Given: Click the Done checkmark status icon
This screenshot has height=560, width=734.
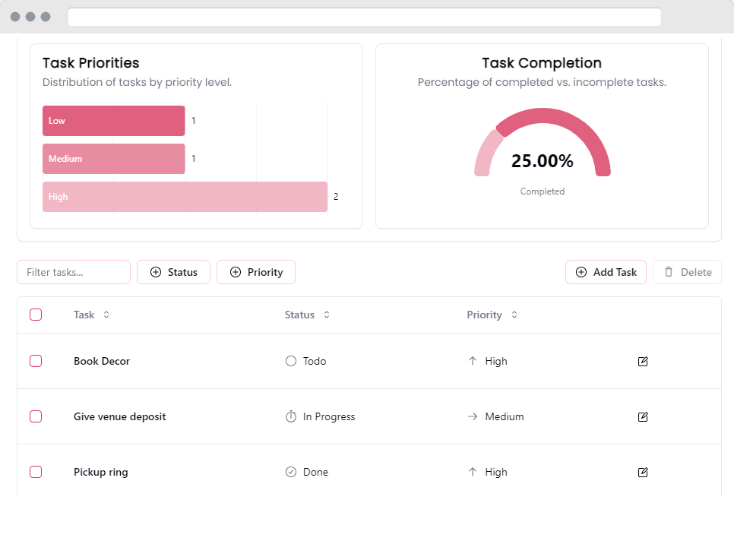Looking at the screenshot, I should 290,472.
